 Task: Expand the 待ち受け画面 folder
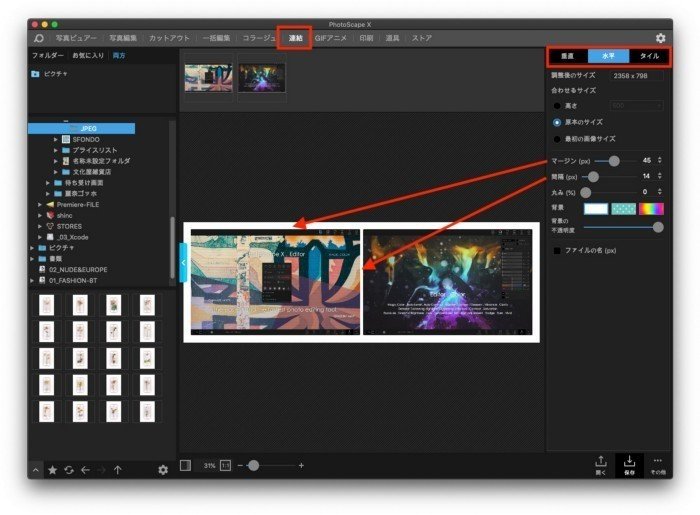(x=48, y=183)
